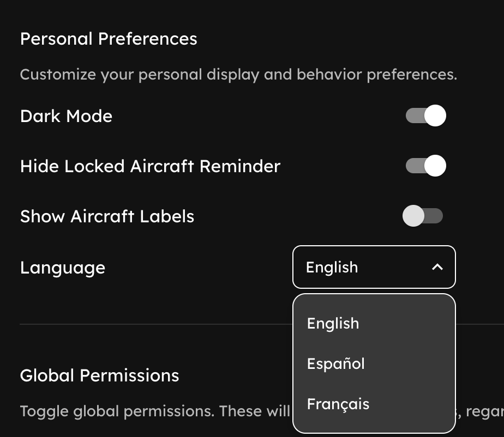Select English in the language options
Screen dimensions: 504x437
click(x=333, y=323)
